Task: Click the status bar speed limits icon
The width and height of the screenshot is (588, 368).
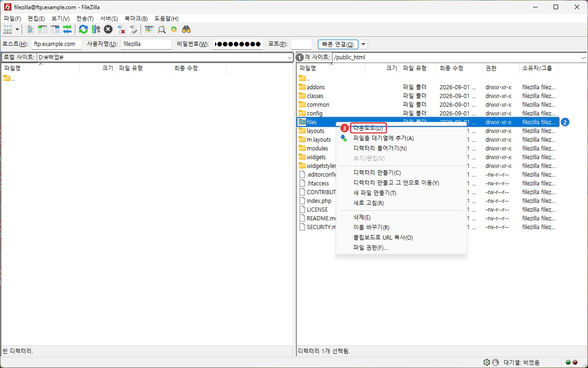Action: tap(495, 362)
